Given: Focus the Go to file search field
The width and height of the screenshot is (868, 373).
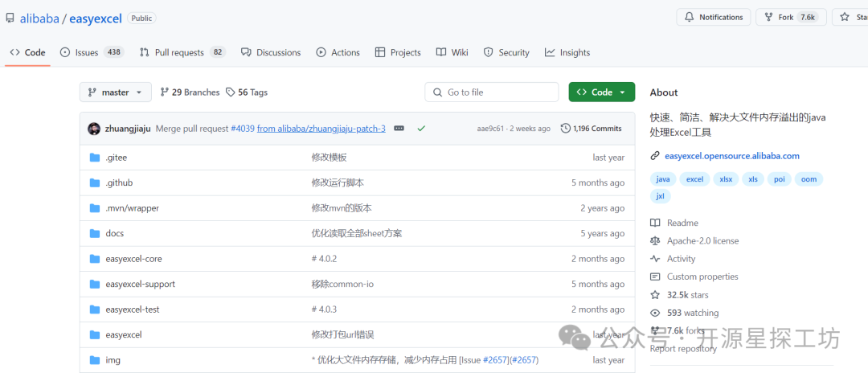Looking at the screenshot, I should [x=492, y=92].
